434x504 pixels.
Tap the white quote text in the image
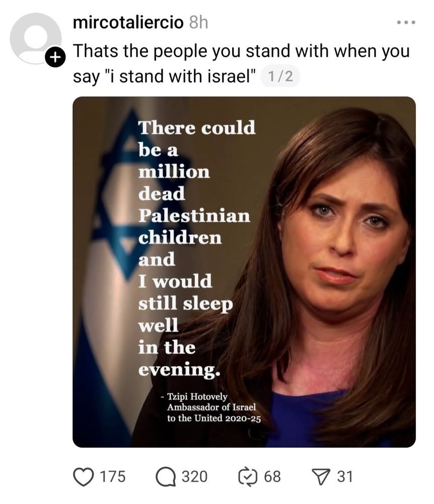(197, 248)
